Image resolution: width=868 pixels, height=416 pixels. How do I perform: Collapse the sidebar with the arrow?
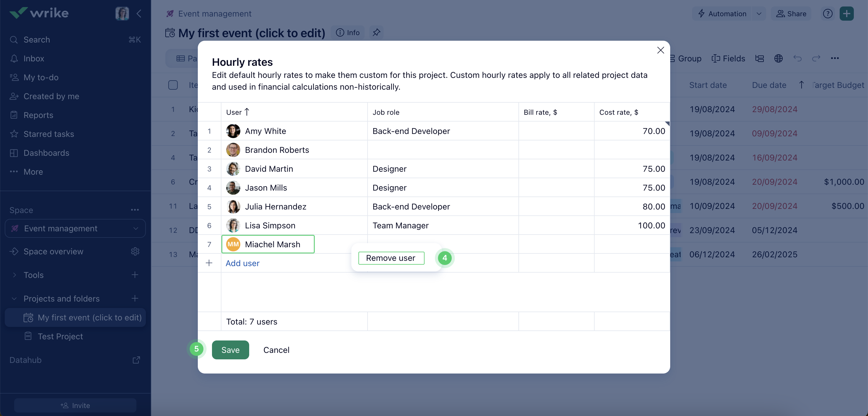pyautogui.click(x=139, y=14)
